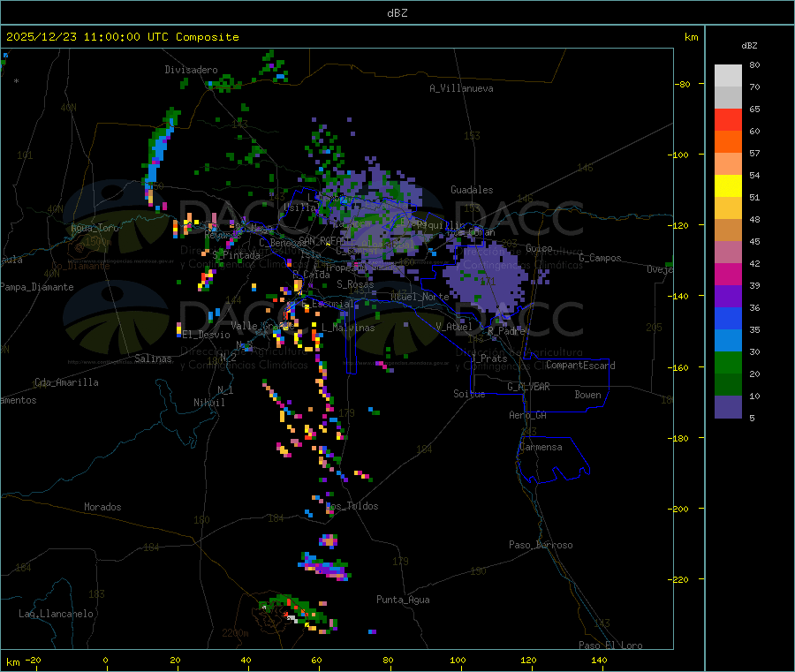The width and height of the screenshot is (795, 672).
Task: Click the 'Los_Toldos' map label
Action: [352, 506]
